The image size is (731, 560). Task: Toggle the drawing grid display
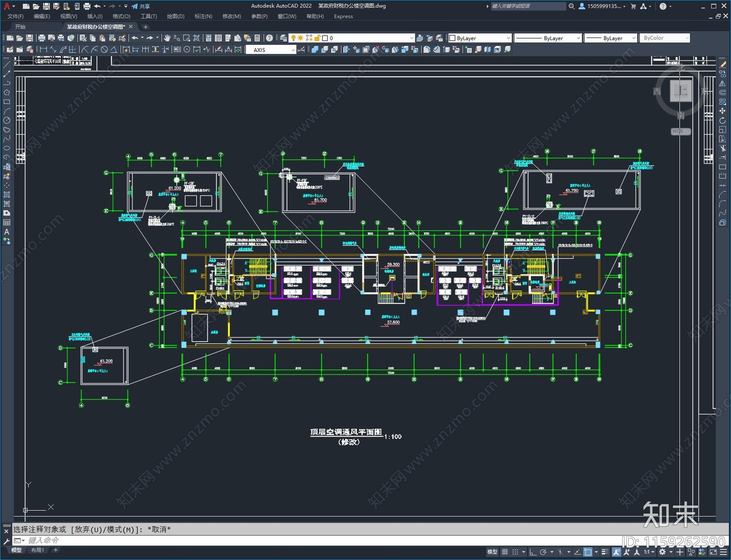[505, 552]
